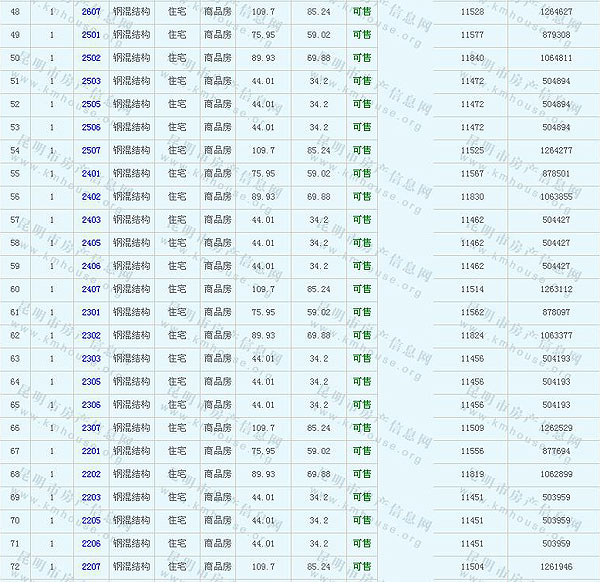Select room 2503 hyperlink

91,81
